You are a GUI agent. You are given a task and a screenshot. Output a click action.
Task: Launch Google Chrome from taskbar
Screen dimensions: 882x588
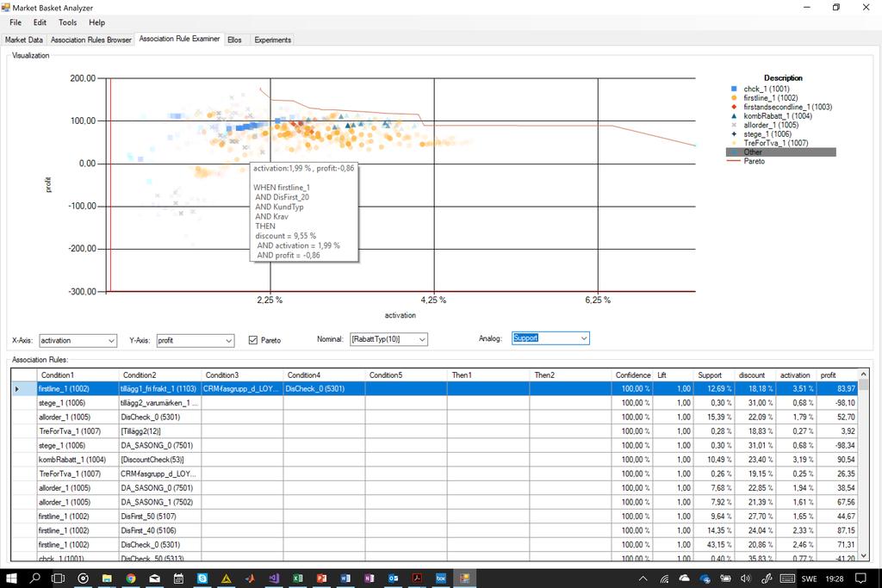coord(131,578)
